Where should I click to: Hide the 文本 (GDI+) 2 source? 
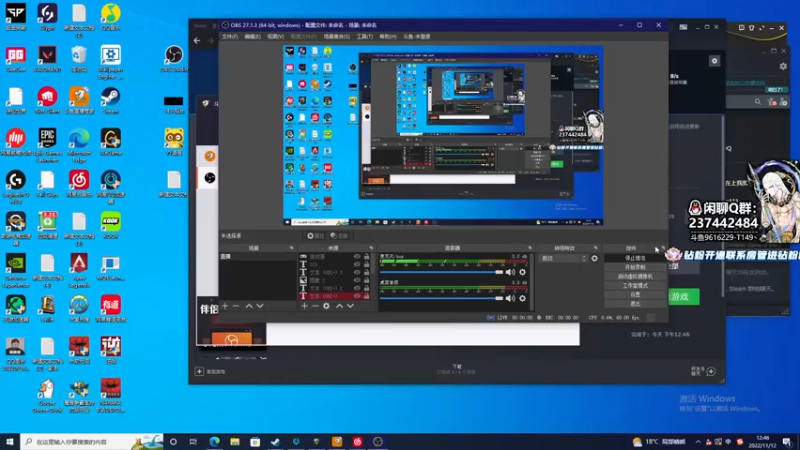(357, 288)
